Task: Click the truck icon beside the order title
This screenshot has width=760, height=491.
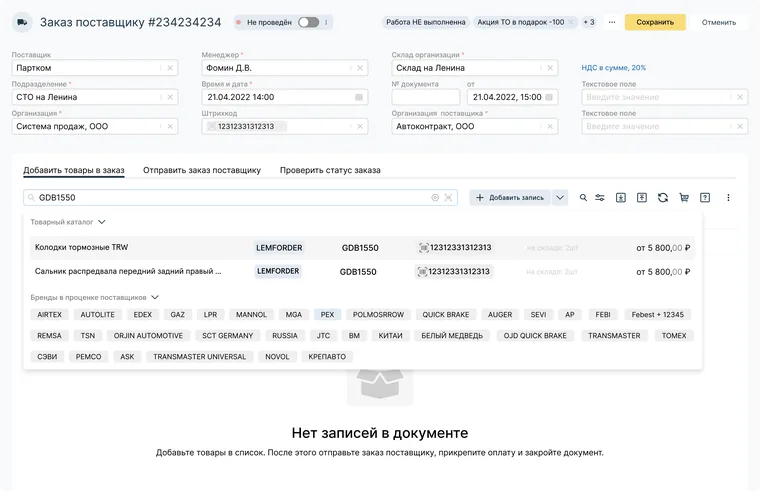Action: [x=22, y=22]
